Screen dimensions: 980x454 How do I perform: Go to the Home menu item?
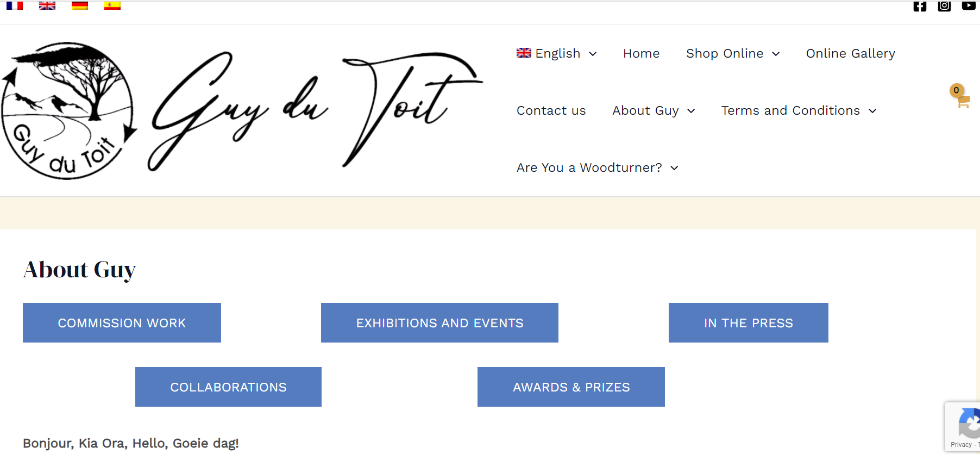(x=641, y=53)
